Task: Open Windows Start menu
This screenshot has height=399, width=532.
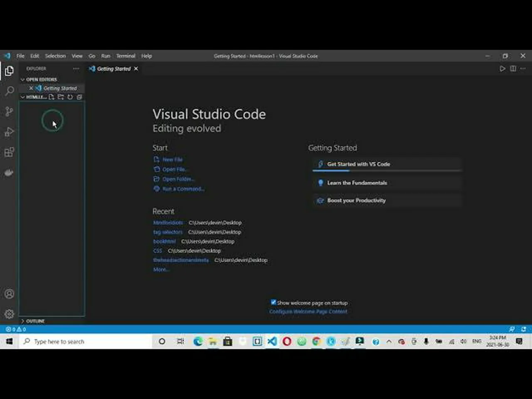Action: tap(9, 341)
